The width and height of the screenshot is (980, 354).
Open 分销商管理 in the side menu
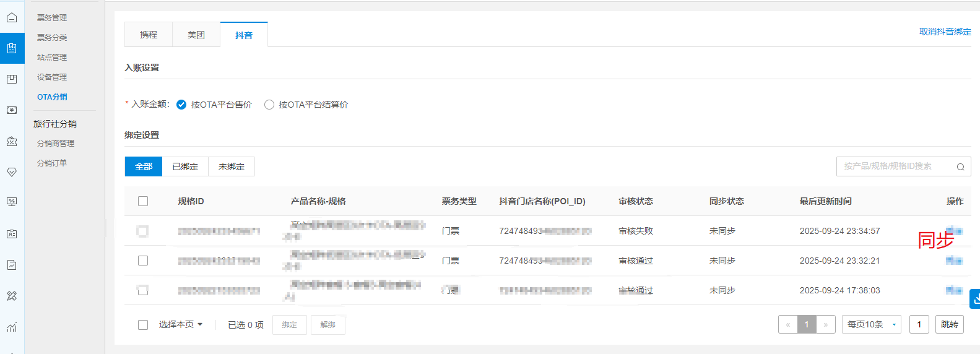[x=56, y=143]
